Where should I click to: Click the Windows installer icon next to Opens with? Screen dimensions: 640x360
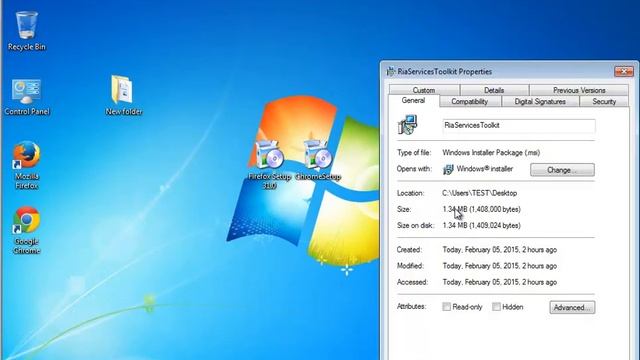tap(448, 169)
